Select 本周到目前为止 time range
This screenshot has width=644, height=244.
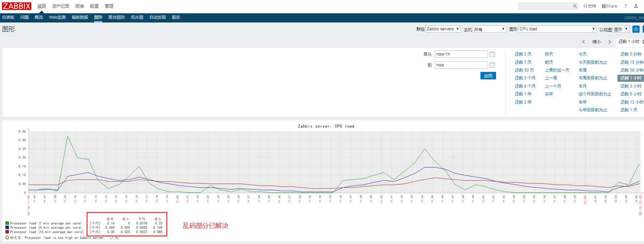pos(593,78)
